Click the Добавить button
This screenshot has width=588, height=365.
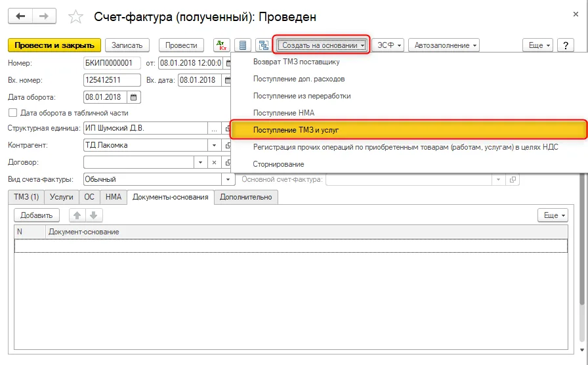coord(37,215)
